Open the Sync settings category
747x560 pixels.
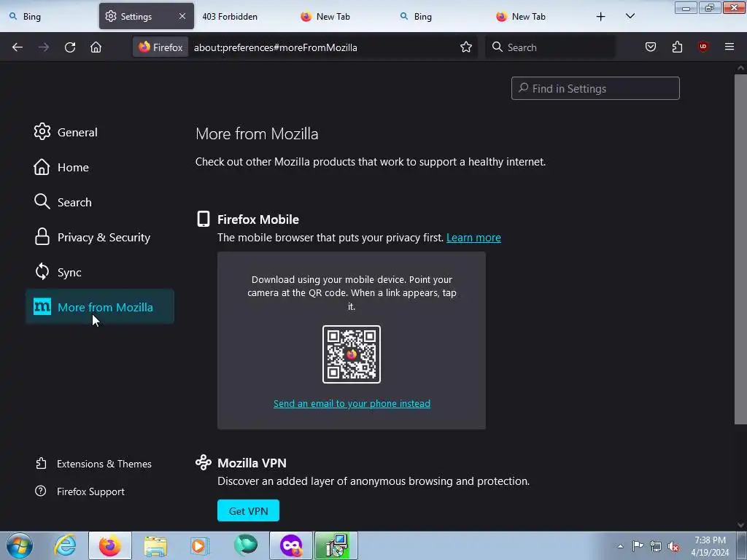pyautogui.click(x=100, y=272)
